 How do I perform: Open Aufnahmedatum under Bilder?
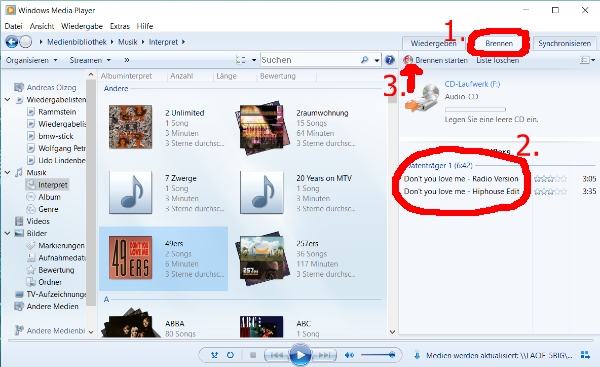[62, 258]
